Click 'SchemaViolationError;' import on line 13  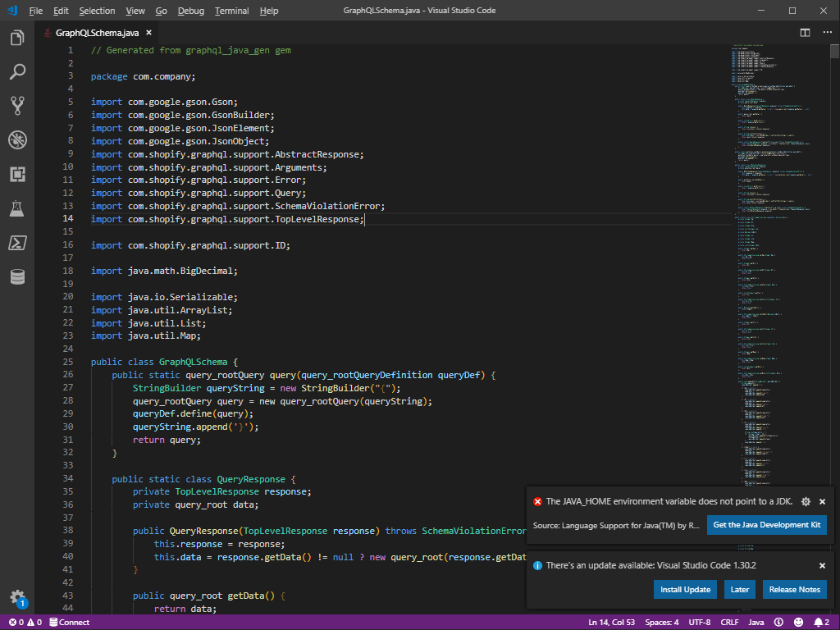[330, 206]
